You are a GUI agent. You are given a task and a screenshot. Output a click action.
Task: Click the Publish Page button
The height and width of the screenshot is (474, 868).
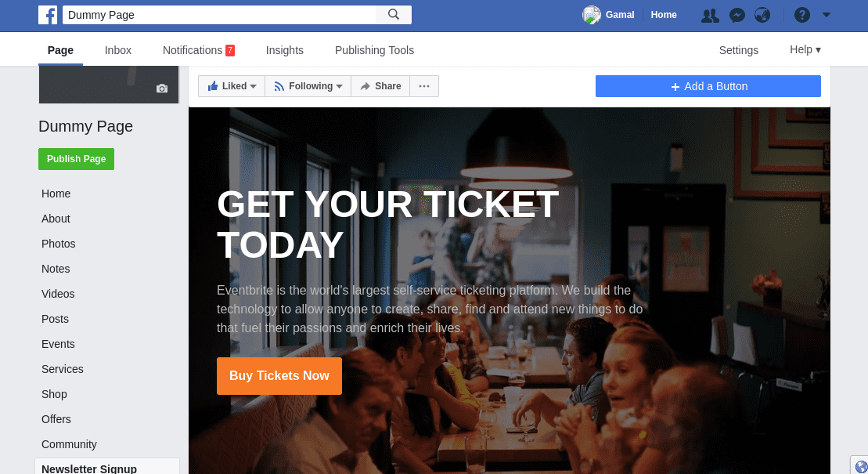tap(77, 159)
